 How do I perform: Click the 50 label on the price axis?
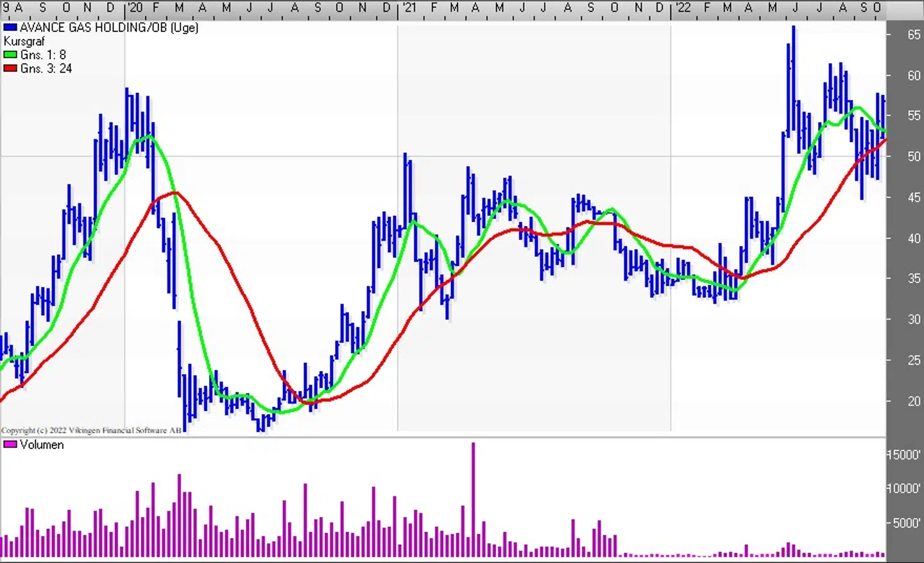914,157
